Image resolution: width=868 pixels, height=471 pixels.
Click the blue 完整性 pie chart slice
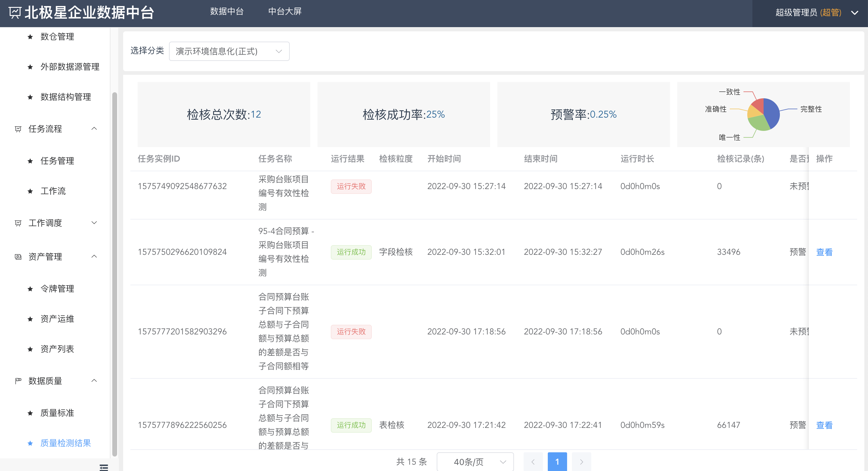point(772,111)
